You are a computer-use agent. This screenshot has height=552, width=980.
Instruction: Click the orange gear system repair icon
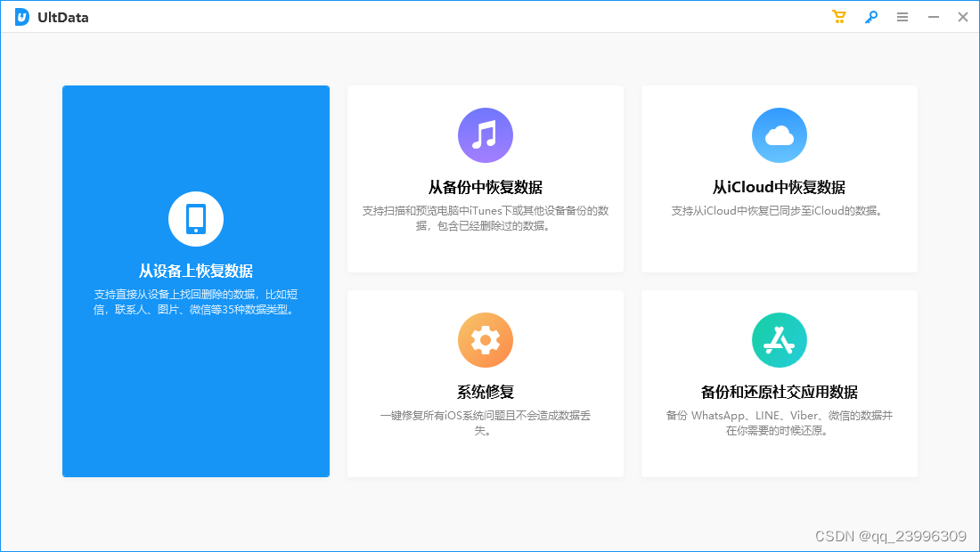point(485,340)
